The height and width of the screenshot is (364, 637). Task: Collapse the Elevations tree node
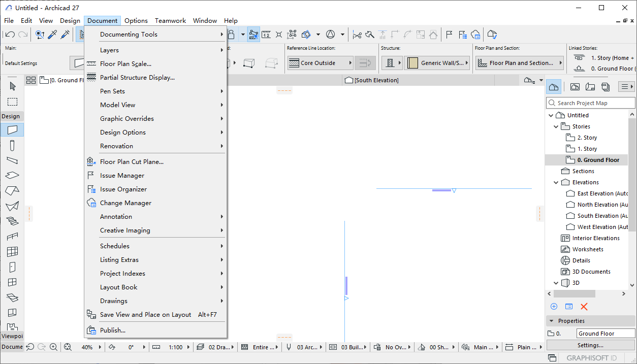pos(556,182)
